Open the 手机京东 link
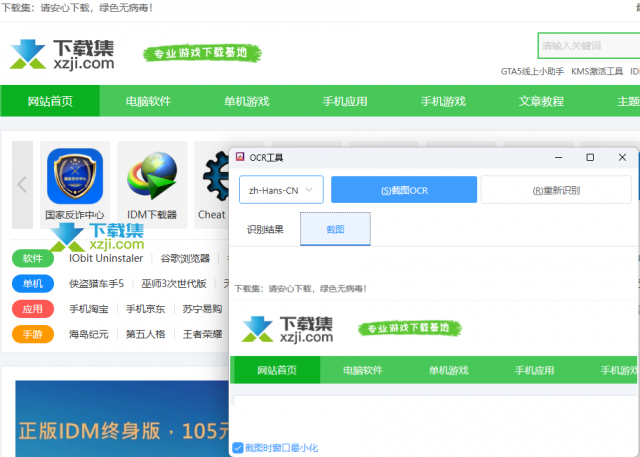Viewport: 640px width, 457px height. [145, 309]
